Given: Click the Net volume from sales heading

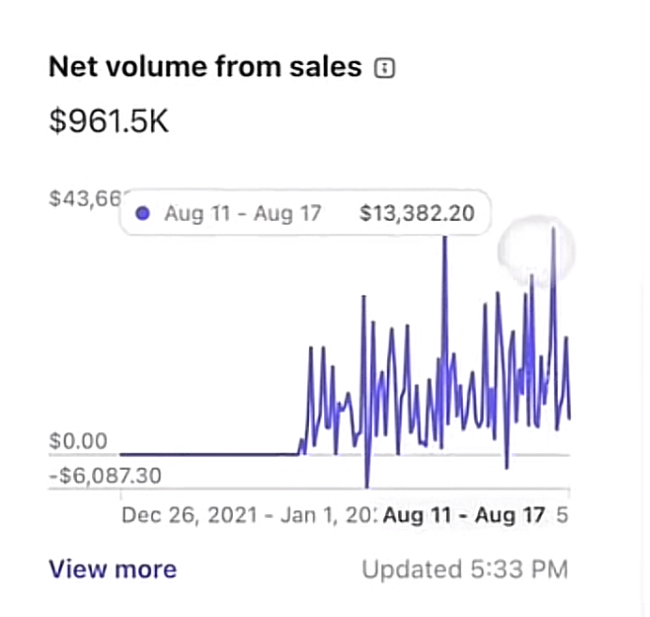Looking at the screenshot, I should pos(205,67).
